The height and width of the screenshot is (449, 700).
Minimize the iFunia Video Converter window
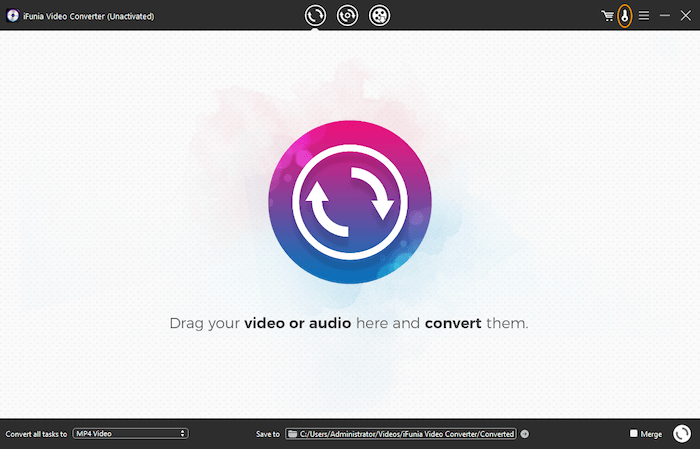(665, 16)
